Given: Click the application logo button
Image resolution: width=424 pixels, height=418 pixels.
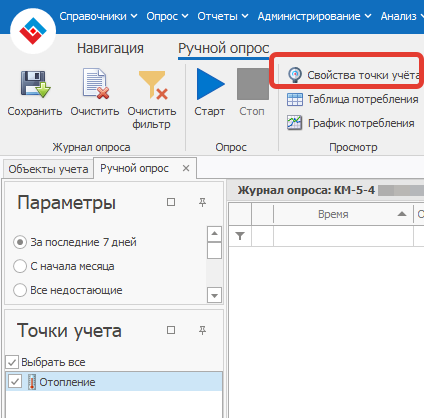Looking at the screenshot, I should click(x=33, y=31).
